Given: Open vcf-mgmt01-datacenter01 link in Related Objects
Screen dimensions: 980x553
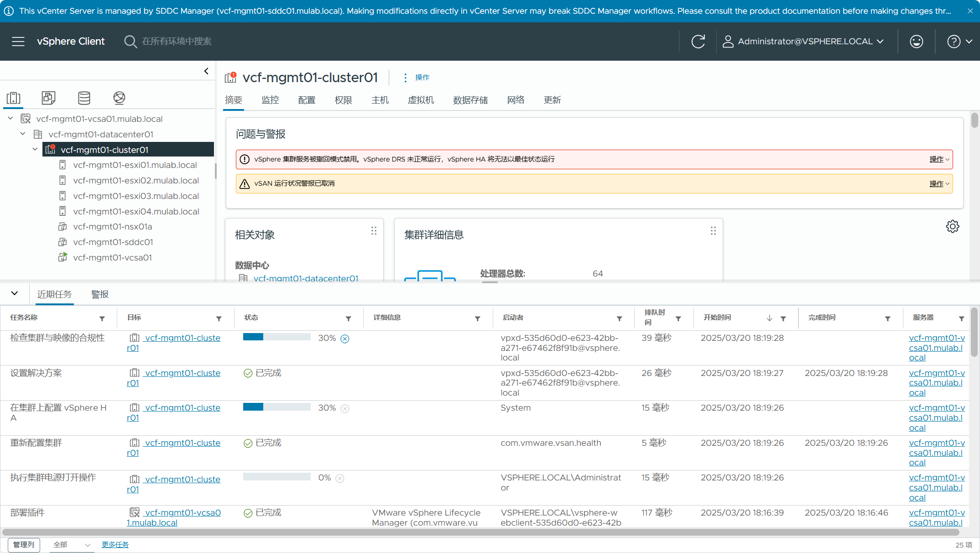Looking at the screenshot, I should pos(306,278).
